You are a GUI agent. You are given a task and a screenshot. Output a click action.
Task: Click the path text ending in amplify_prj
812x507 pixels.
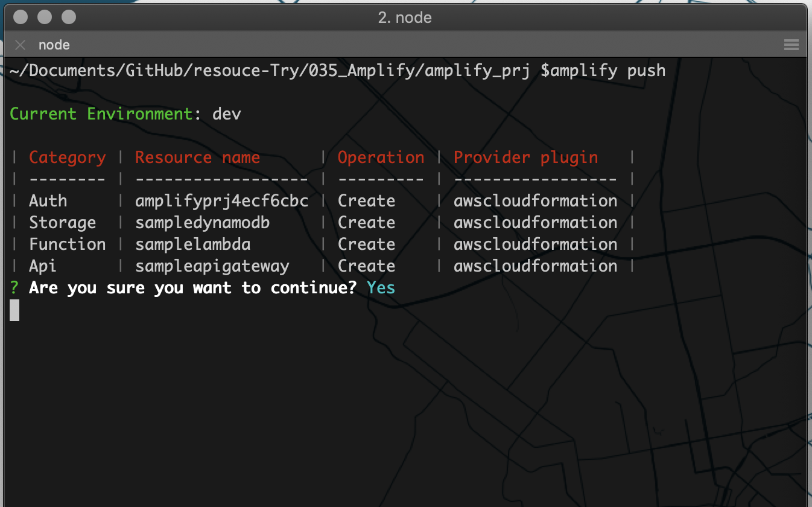point(270,71)
